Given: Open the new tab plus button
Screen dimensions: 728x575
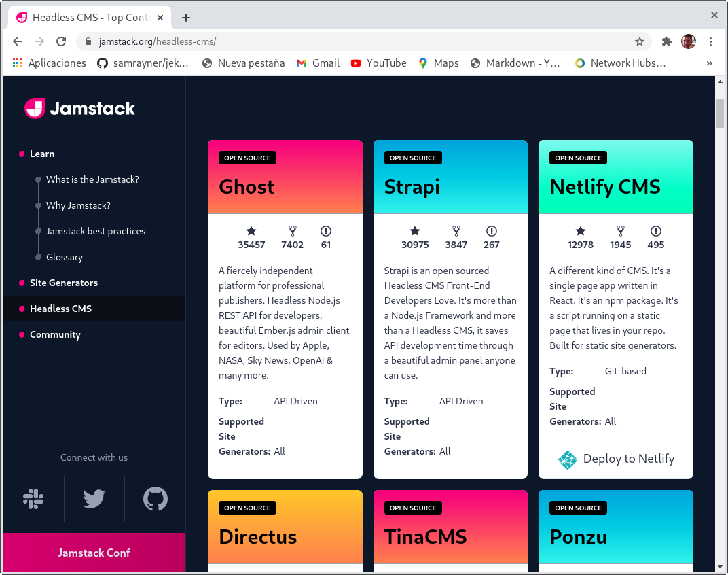Looking at the screenshot, I should [186, 18].
